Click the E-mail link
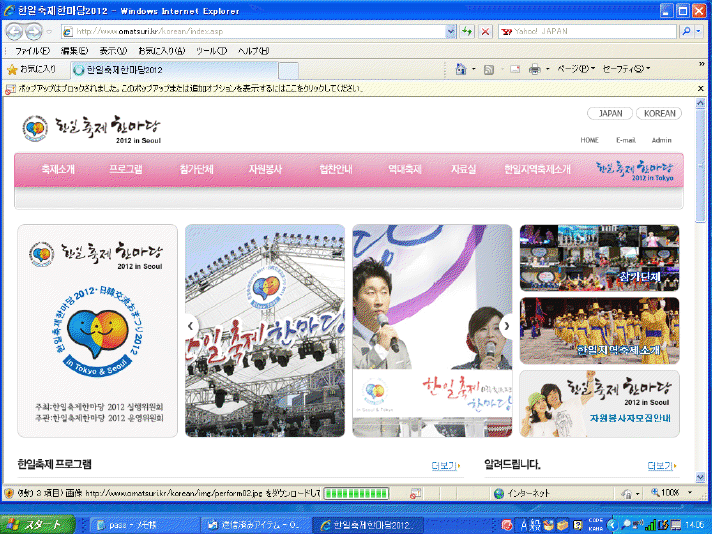 tap(626, 140)
